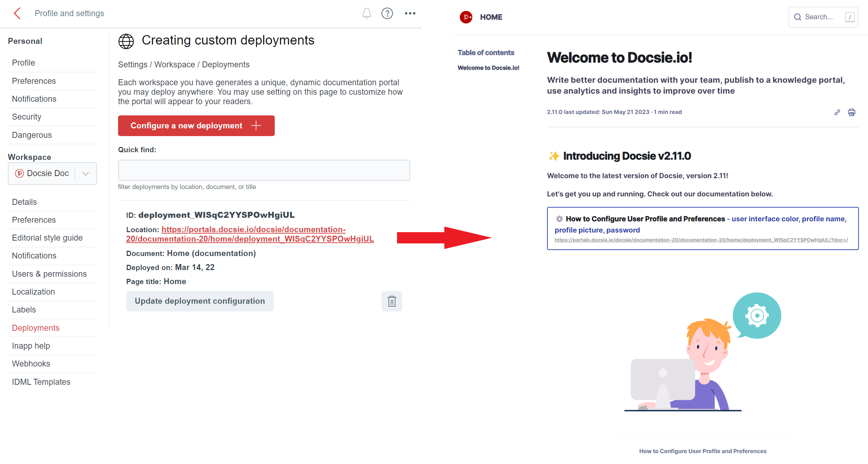The width and height of the screenshot is (868, 464).
Task: Click Page title: Home text
Action: point(156,281)
